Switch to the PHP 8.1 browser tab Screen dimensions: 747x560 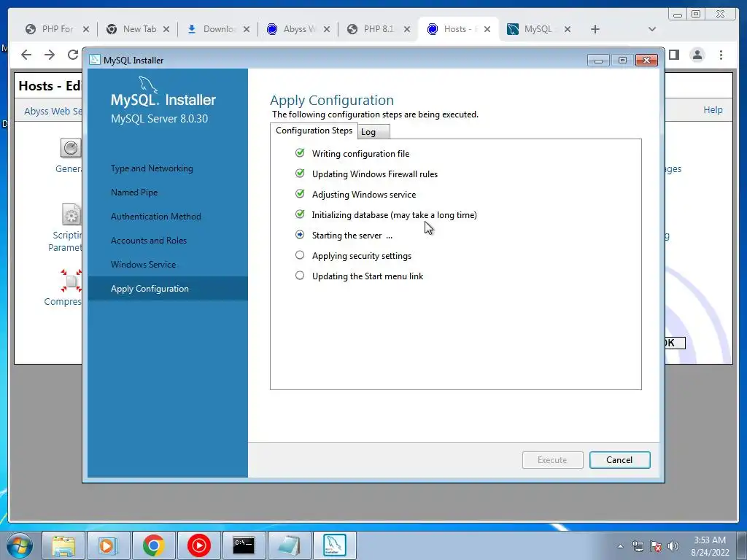379,29
